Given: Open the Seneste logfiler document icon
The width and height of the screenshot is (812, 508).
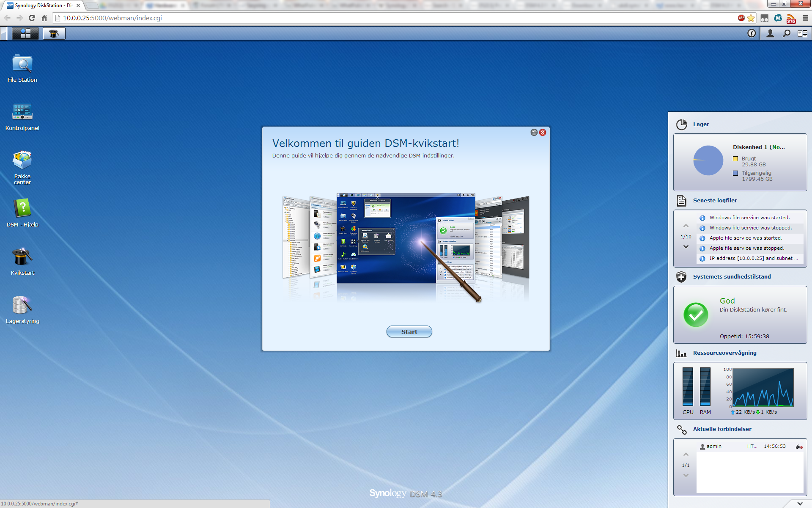Looking at the screenshot, I should 681,201.
